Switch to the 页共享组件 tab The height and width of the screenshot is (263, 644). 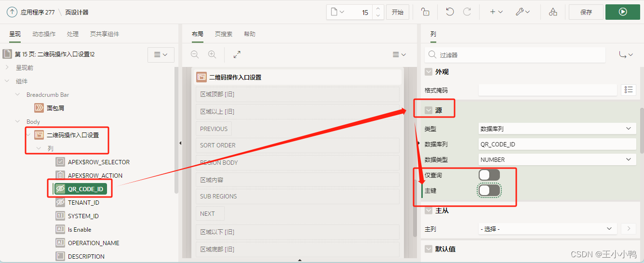[x=105, y=34]
